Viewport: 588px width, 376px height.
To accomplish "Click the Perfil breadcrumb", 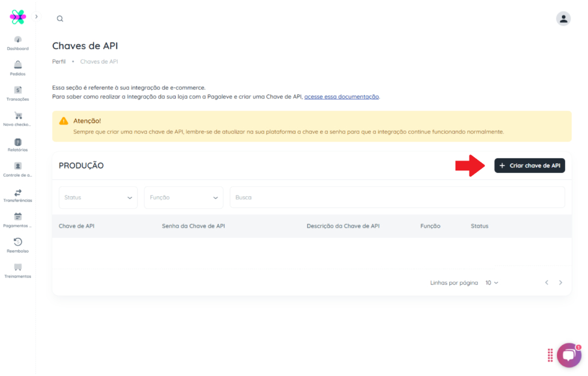I will (59, 61).
